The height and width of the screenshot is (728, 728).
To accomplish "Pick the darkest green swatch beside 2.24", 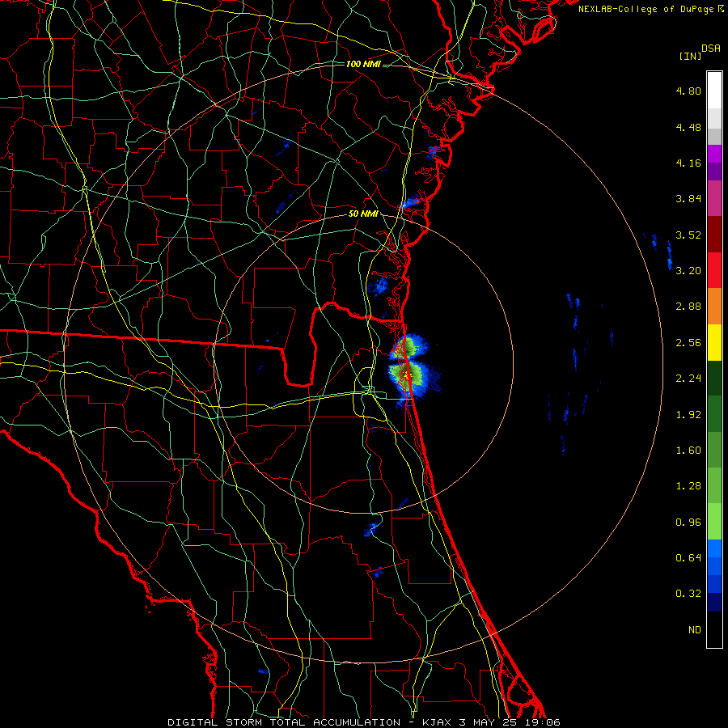I will tap(714, 379).
